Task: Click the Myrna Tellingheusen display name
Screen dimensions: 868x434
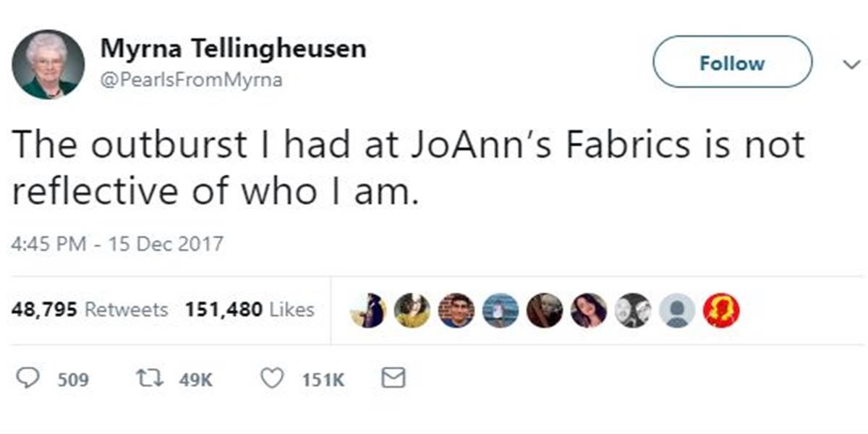Action: pos(233,49)
